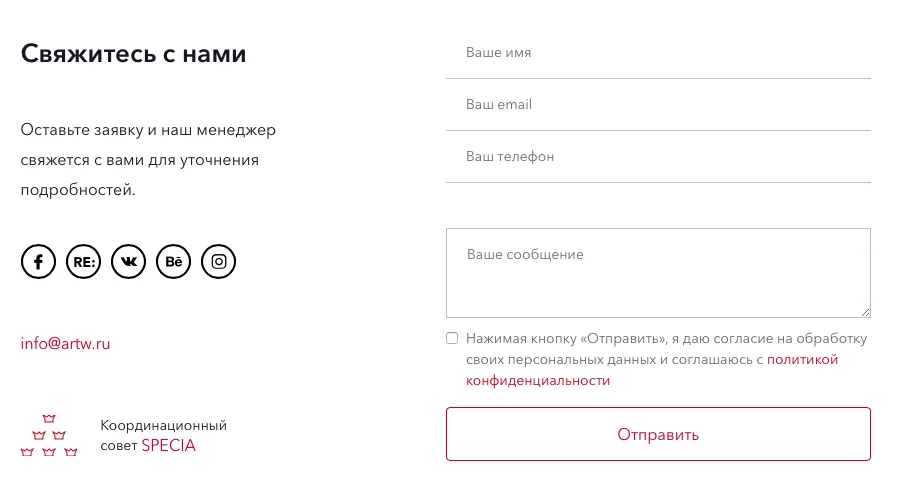Visit the VK page icon

[129, 261]
